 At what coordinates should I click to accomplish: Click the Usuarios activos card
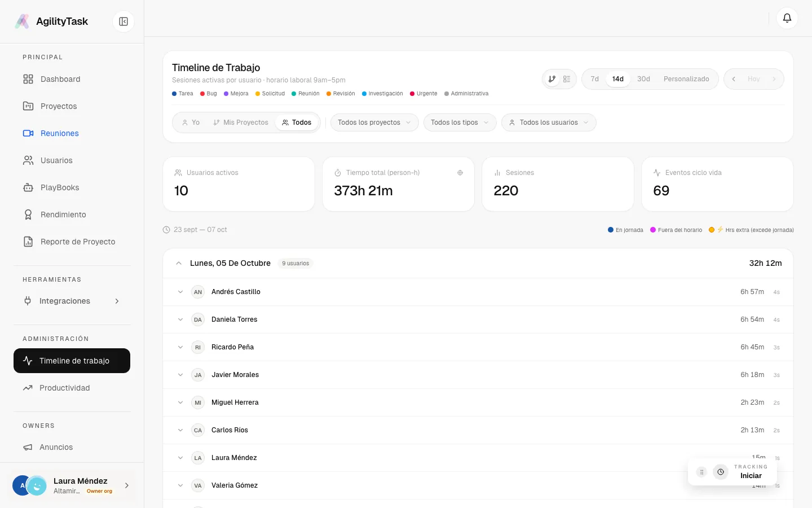(239, 184)
